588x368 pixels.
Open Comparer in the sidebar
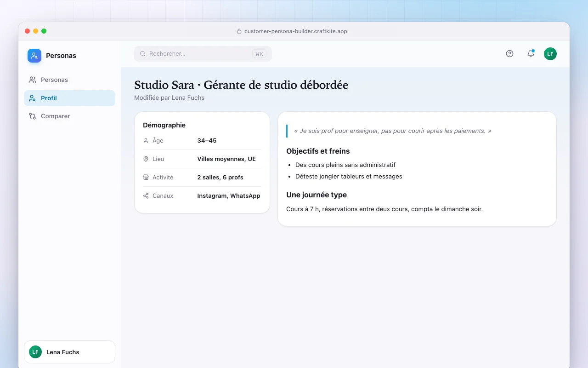[x=69, y=116]
